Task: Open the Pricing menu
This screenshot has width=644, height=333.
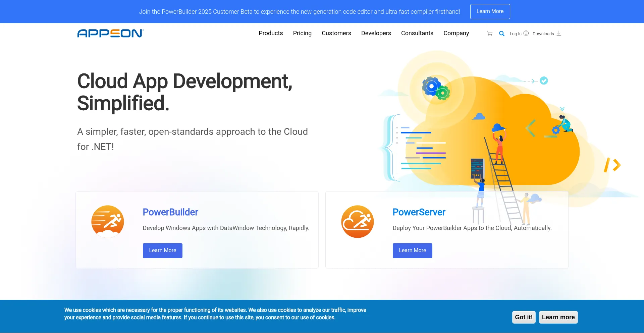Action: tap(302, 33)
